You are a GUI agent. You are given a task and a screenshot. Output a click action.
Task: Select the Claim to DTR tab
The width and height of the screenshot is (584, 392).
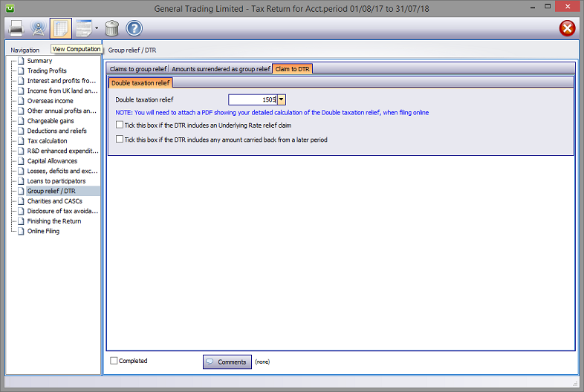293,69
